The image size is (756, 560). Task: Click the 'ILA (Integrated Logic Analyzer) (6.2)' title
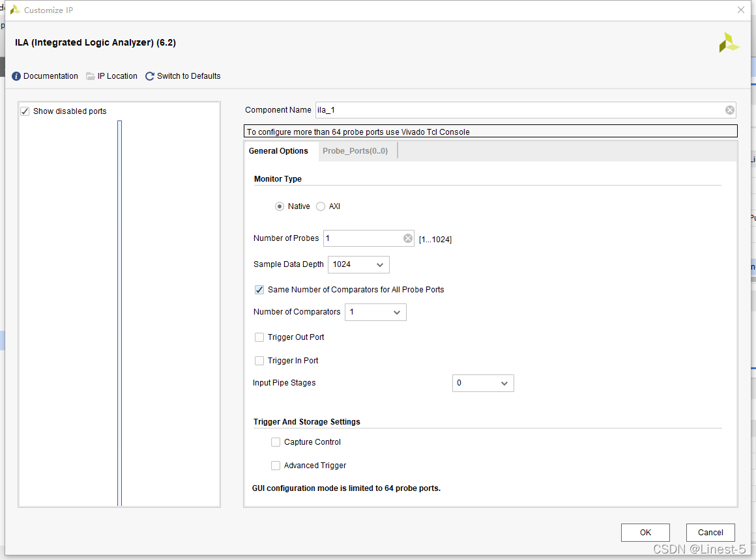[x=95, y=42]
